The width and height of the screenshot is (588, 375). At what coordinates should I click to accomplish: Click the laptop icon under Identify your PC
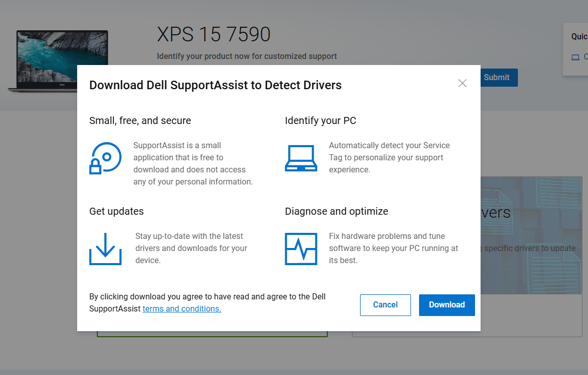coord(301,158)
